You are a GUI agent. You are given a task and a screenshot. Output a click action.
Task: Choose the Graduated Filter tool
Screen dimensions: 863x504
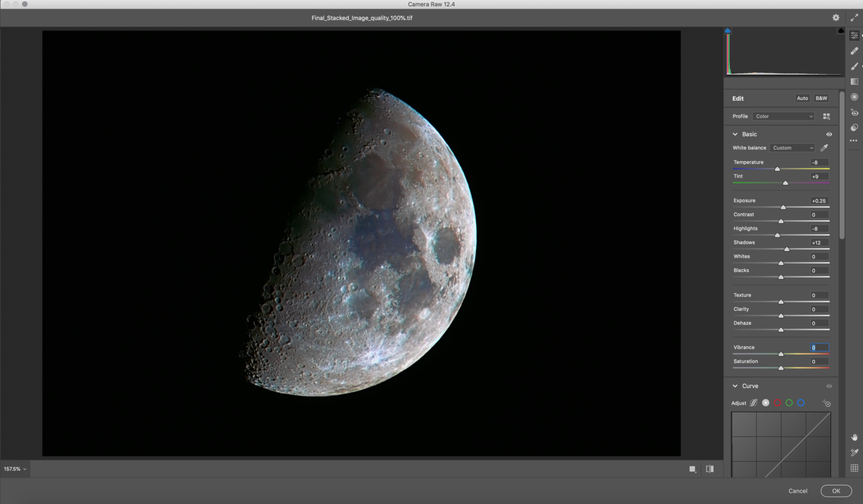[854, 81]
